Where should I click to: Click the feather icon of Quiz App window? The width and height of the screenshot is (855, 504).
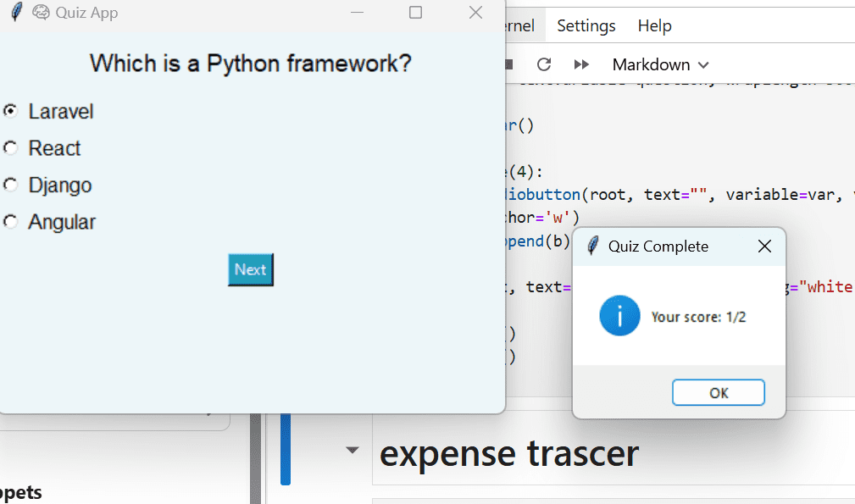tap(16, 13)
